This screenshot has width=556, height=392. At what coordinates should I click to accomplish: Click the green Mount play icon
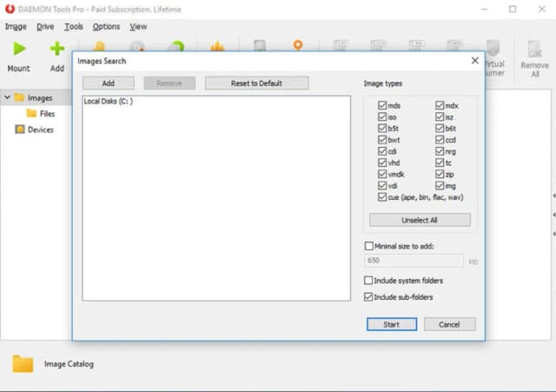pyautogui.click(x=19, y=49)
